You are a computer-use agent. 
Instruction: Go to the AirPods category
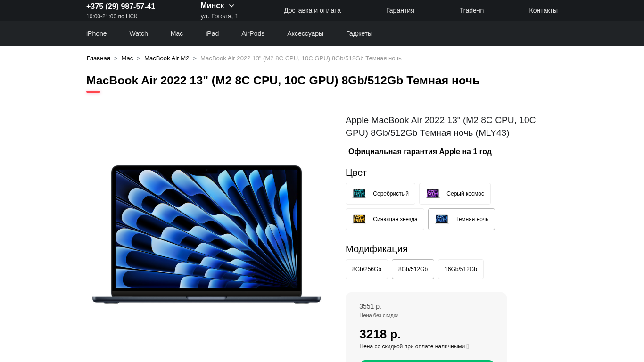(x=253, y=33)
